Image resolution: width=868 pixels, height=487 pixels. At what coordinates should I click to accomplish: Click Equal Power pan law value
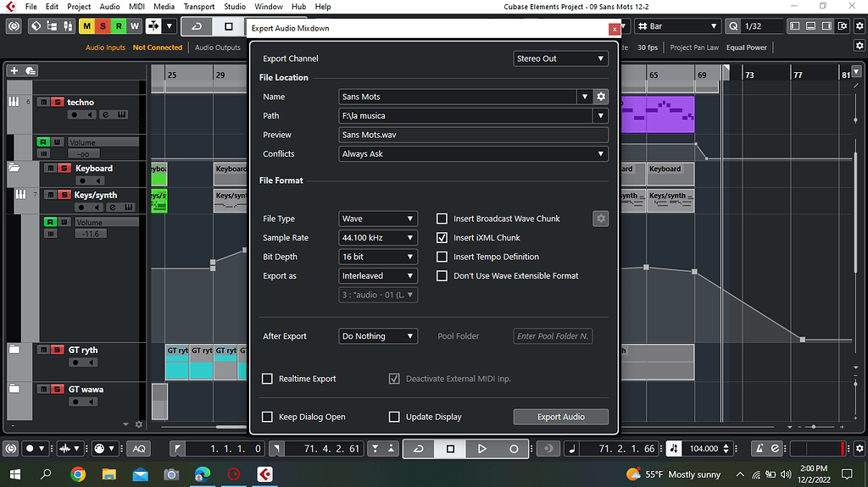[746, 47]
